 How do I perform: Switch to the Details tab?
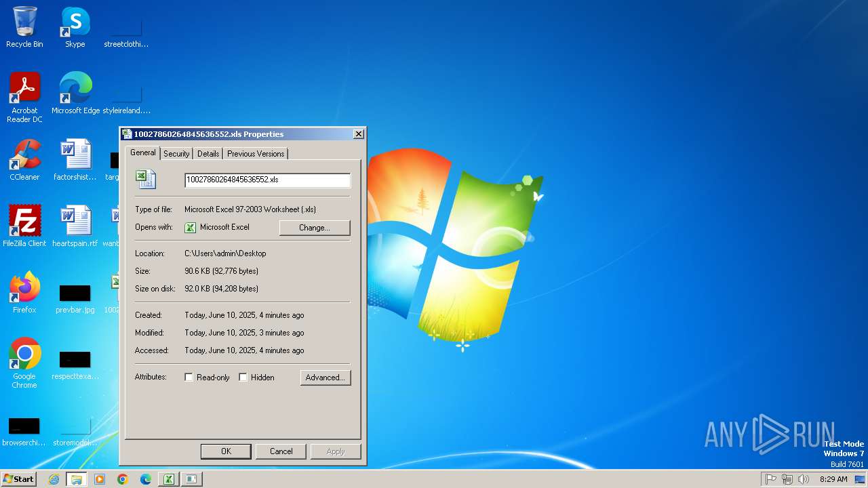pyautogui.click(x=208, y=154)
